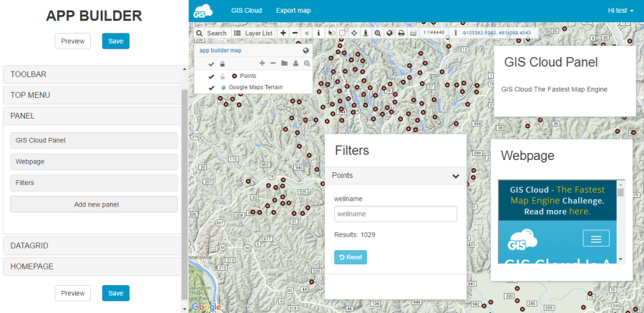This screenshot has width=644, height=313.
Task: Open the measure ruler tool
Action: tap(413, 33)
